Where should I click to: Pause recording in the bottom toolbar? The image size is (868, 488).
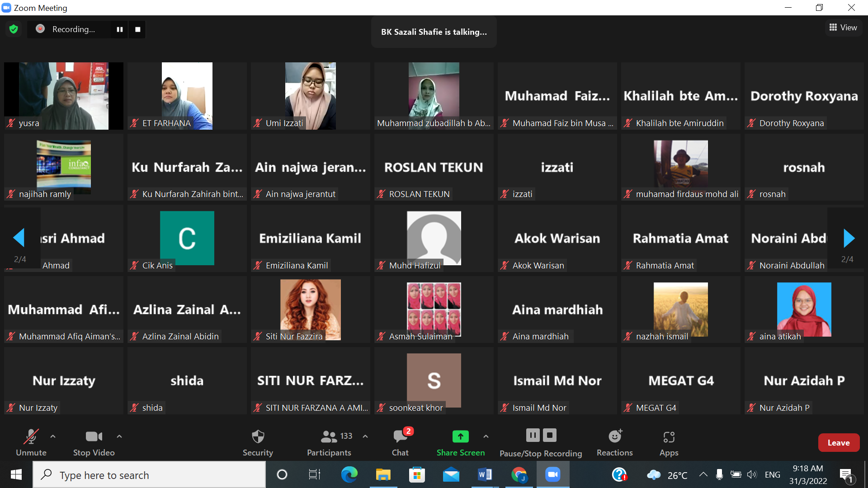point(533,435)
